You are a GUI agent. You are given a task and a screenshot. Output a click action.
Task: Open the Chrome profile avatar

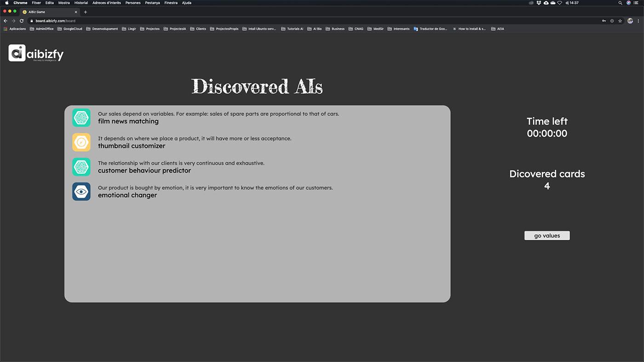(630, 21)
